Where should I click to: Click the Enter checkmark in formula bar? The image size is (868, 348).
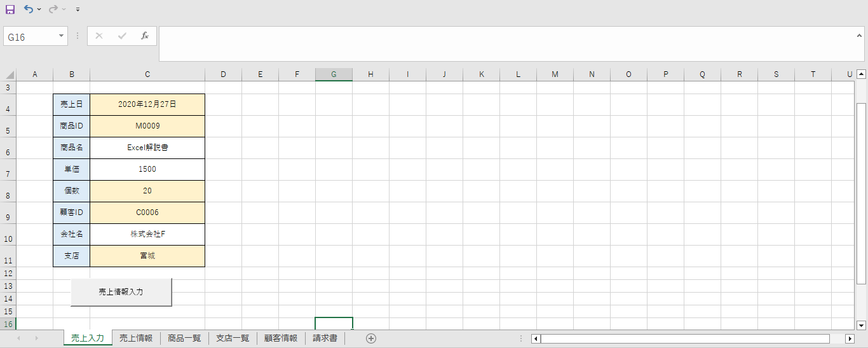tap(122, 36)
